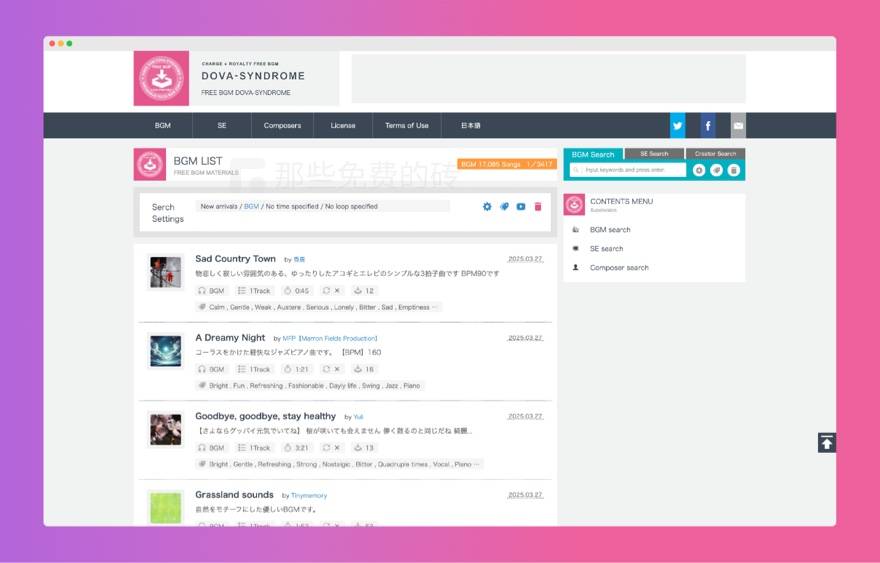Click the download count 12 on Sad Country Town

(x=364, y=291)
